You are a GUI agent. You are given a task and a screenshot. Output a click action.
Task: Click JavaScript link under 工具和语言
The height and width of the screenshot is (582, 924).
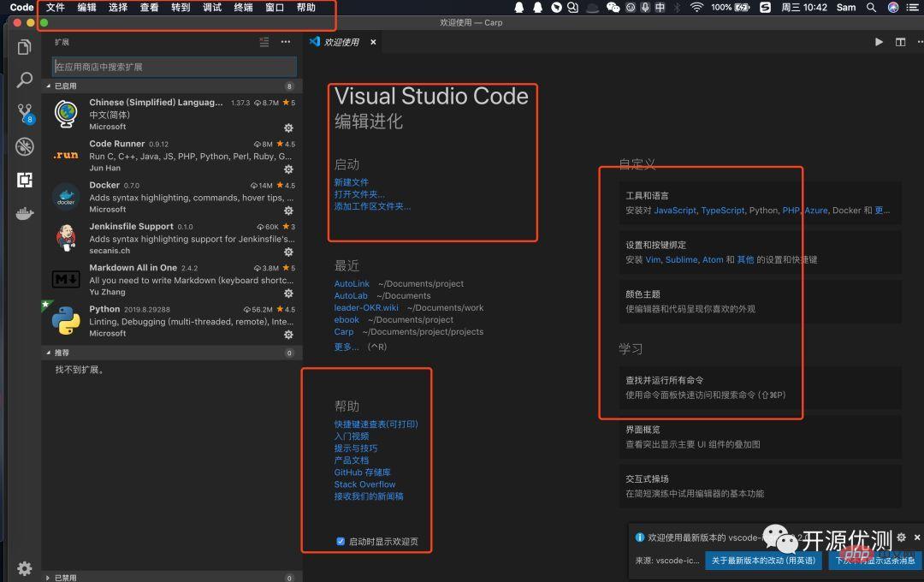point(675,210)
